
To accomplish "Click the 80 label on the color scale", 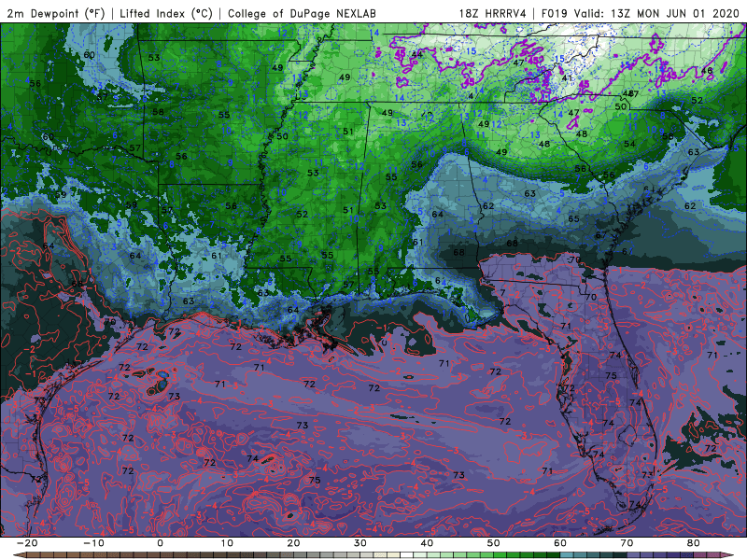I will point(694,543).
